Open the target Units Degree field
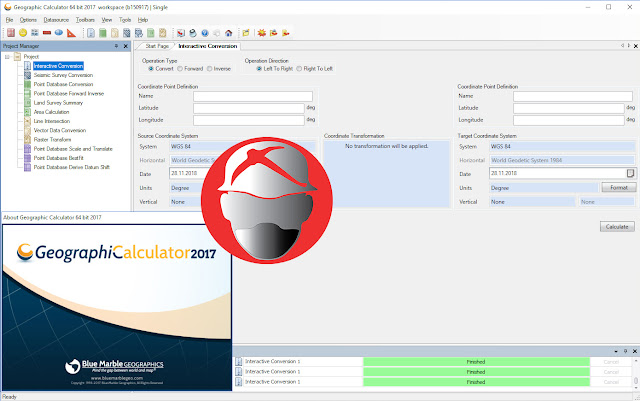This screenshot has height=401, width=640. (x=544, y=188)
